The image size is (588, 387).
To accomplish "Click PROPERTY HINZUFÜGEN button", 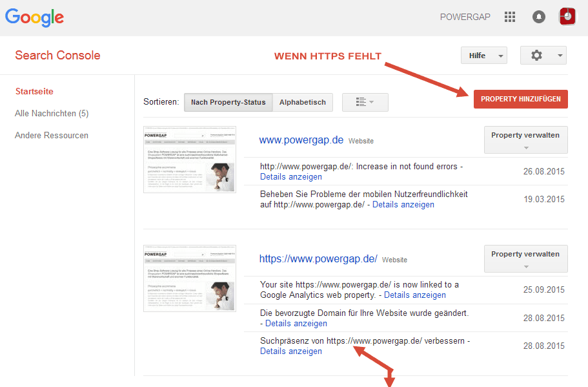I will click(x=520, y=99).
